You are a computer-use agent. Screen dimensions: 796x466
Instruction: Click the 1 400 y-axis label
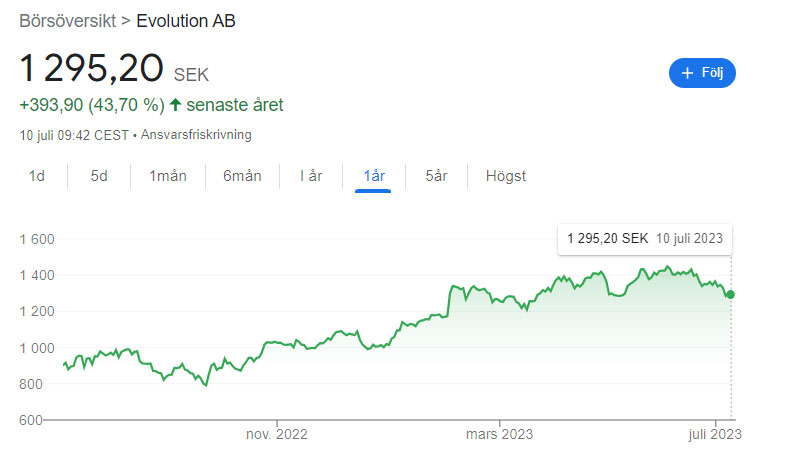(x=37, y=276)
